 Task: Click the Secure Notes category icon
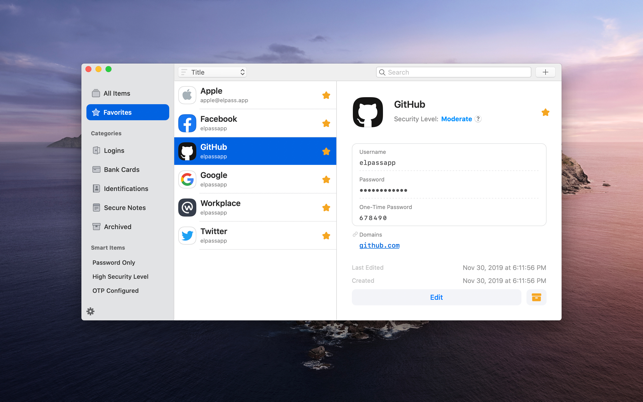[96, 208]
